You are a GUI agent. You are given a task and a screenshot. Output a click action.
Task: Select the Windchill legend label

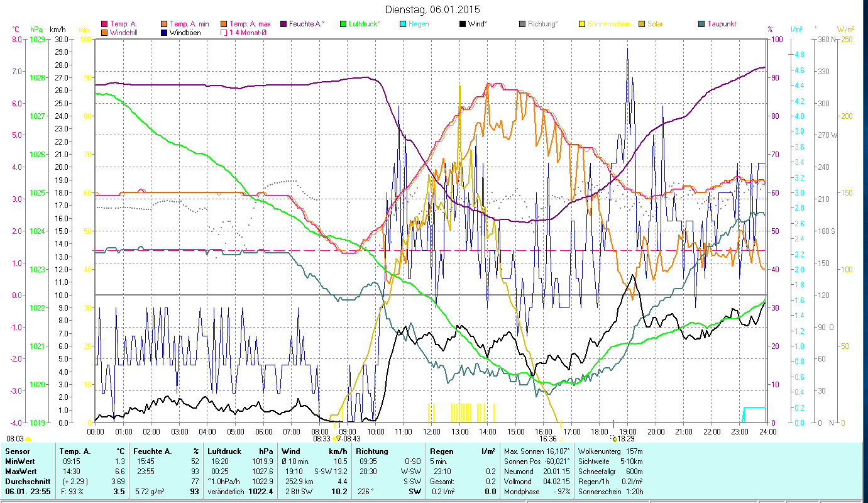coord(123,33)
